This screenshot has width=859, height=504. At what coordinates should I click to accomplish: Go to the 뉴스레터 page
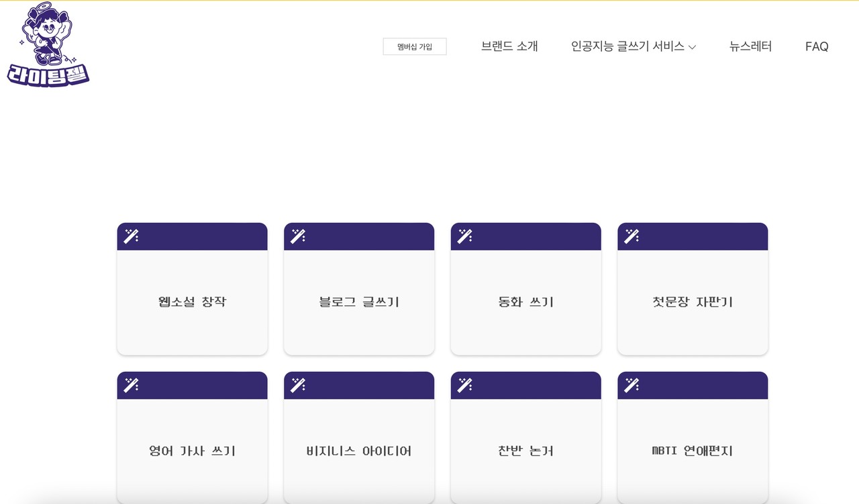tap(750, 46)
